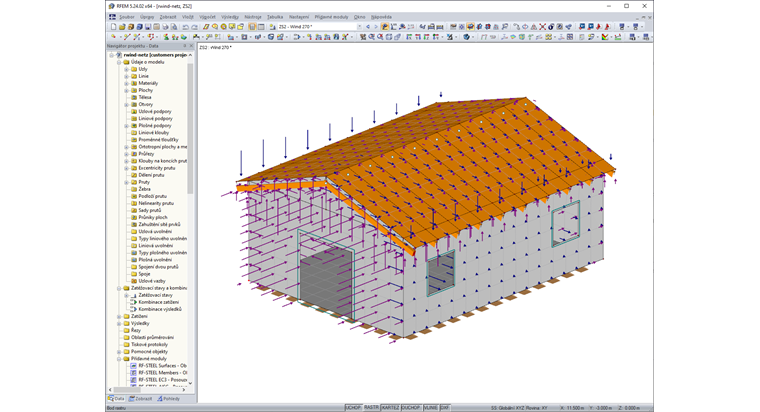Open the ZS2 - Wind 270 load case dropdown
The height and width of the screenshot is (412, 760).
[360, 27]
